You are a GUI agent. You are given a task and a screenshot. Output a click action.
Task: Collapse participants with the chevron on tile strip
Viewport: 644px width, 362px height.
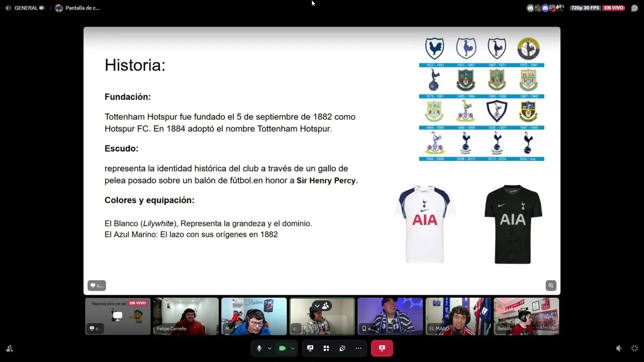pyautogui.click(x=317, y=306)
